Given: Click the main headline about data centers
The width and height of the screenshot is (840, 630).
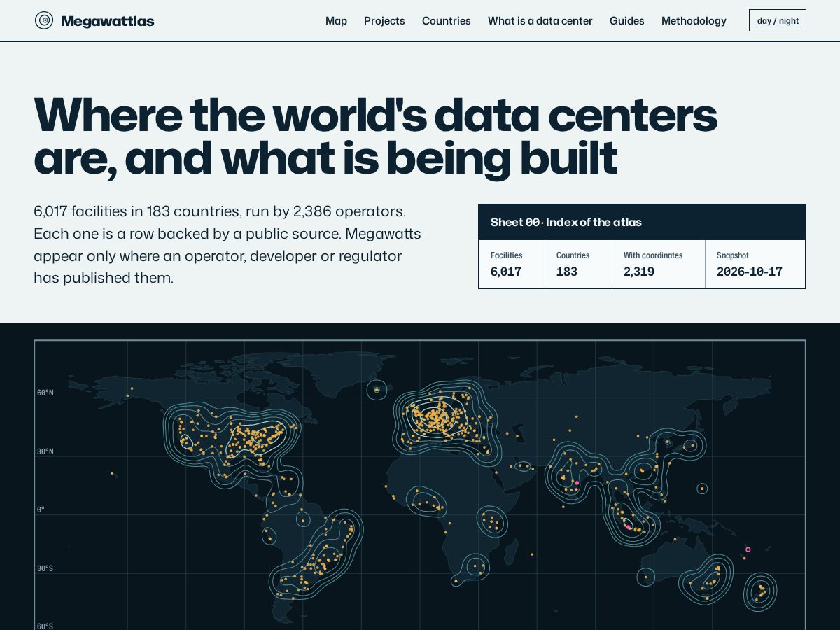Looking at the screenshot, I should [375, 137].
